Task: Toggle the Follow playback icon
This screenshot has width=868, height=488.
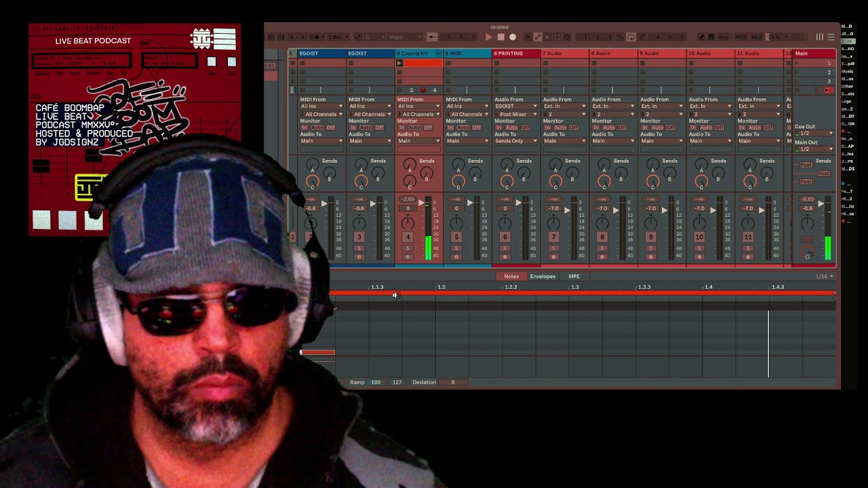Action: pyautogui.click(x=432, y=37)
